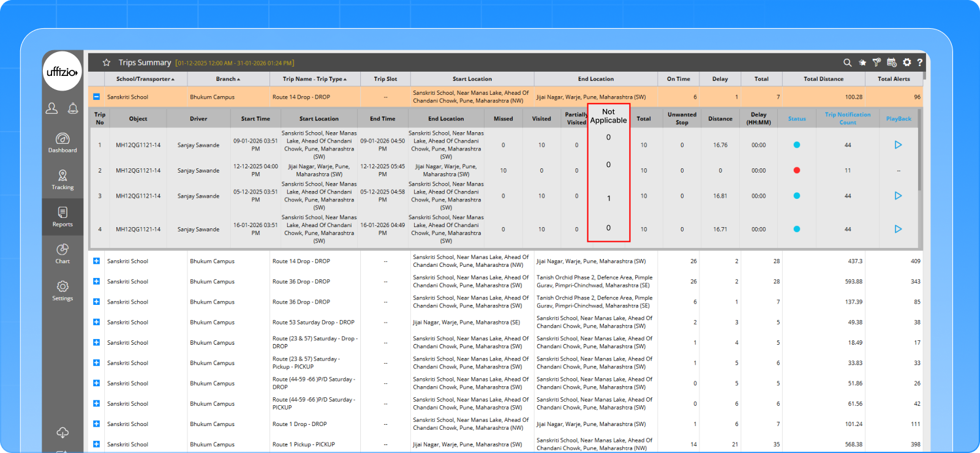Click the date range next to Trips Summary

click(x=235, y=63)
